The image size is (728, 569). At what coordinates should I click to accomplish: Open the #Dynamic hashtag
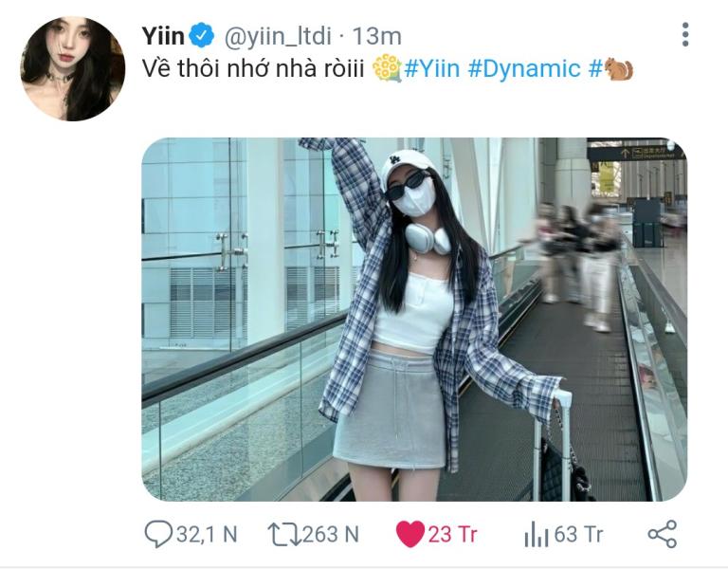[524, 68]
